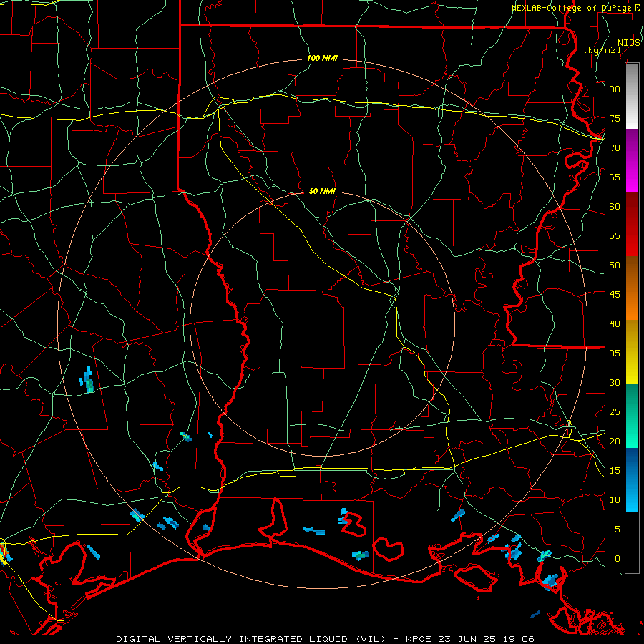Viewport: 644px width, 644px height.
Task: Click legend scale value 50 on color bar
Action: tap(615, 265)
